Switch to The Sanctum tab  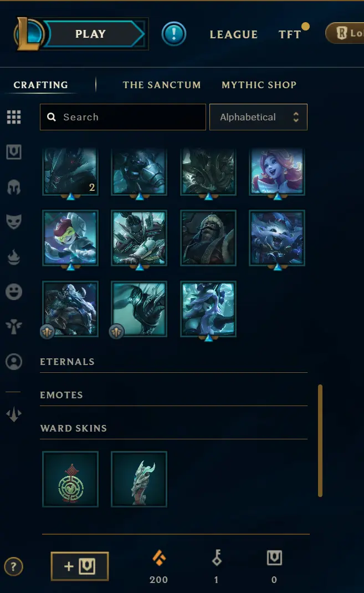[162, 85]
